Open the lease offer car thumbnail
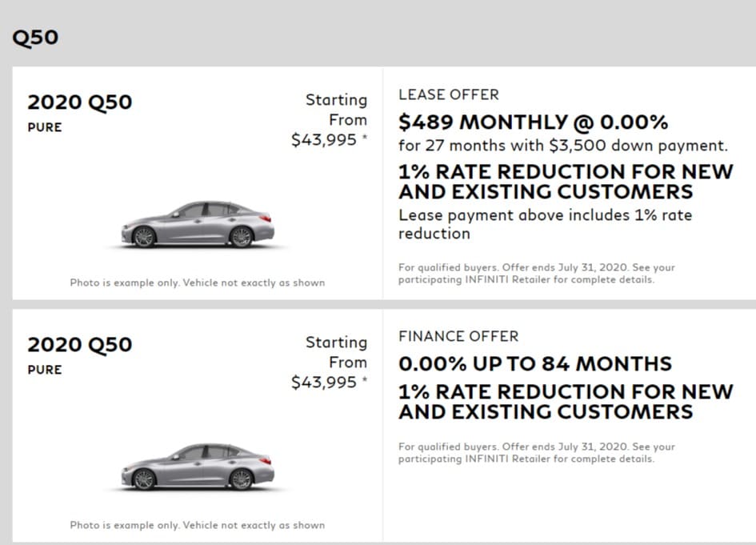Image resolution: width=756 pixels, height=545 pixels. coord(198,224)
